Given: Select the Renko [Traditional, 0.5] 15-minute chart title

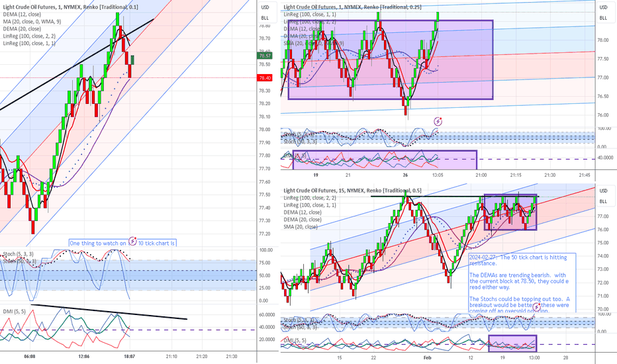Looking at the screenshot, I should [x=352, y=191].
